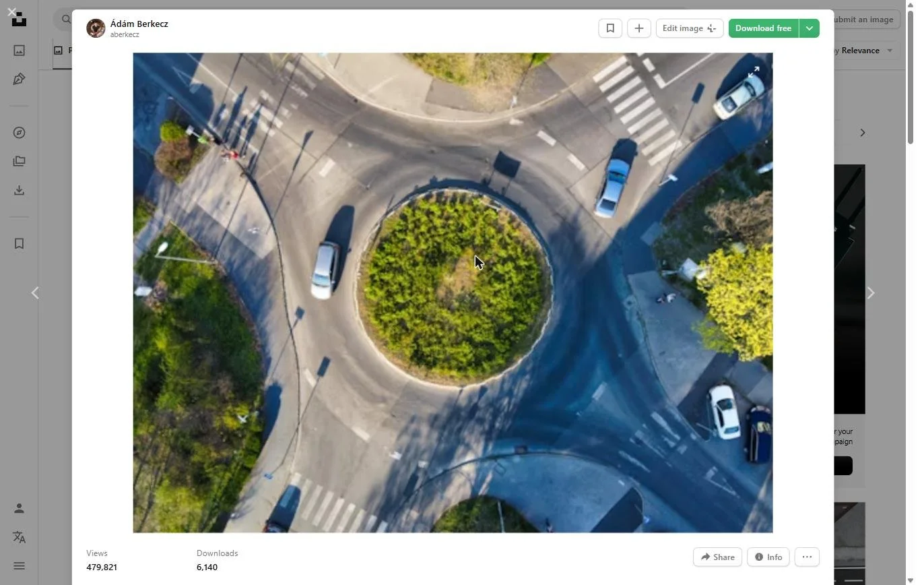Open the Photos sidebar icon

pyautogui.click(x=20, y=51)
